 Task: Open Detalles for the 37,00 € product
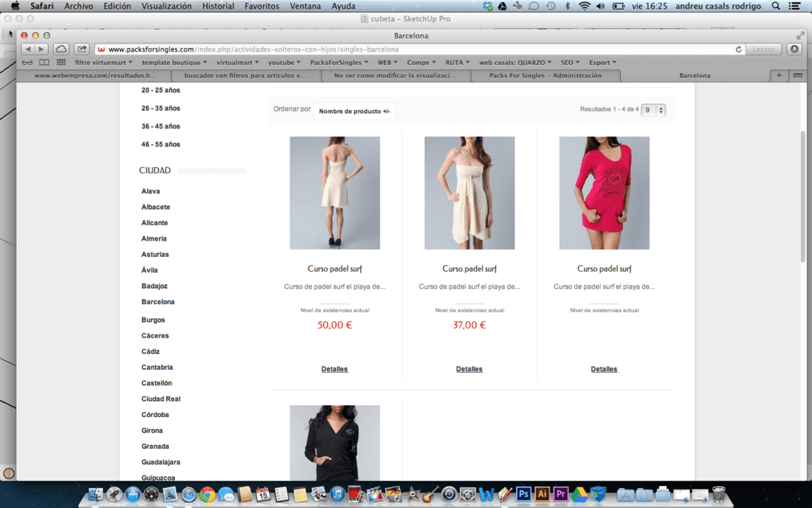coord(469,369)
